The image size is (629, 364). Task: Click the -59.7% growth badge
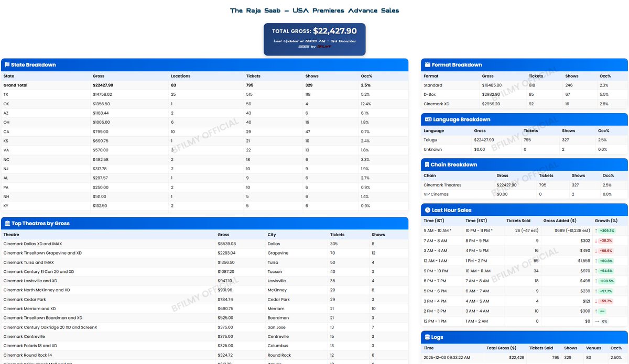click(607, 301)
